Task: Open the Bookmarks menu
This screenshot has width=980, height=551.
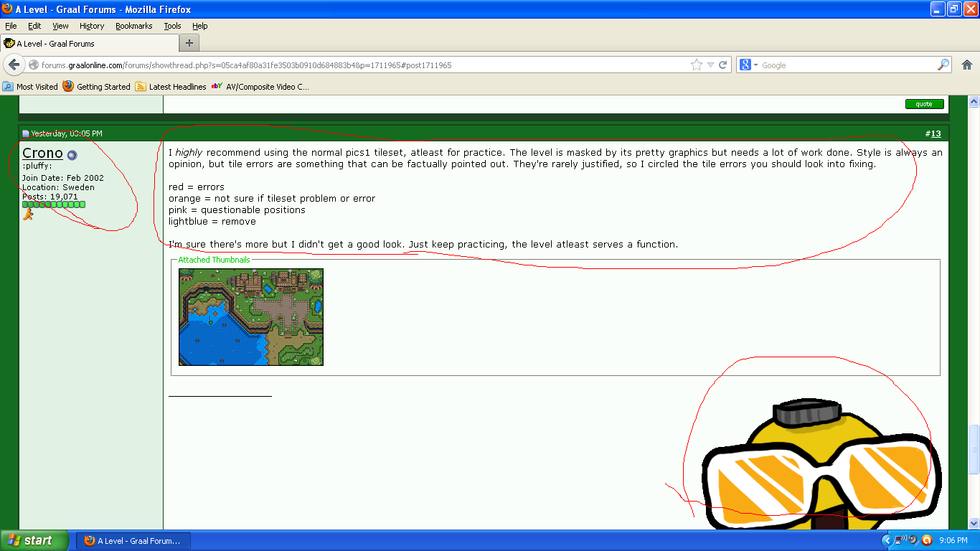Action: [133, 26]
